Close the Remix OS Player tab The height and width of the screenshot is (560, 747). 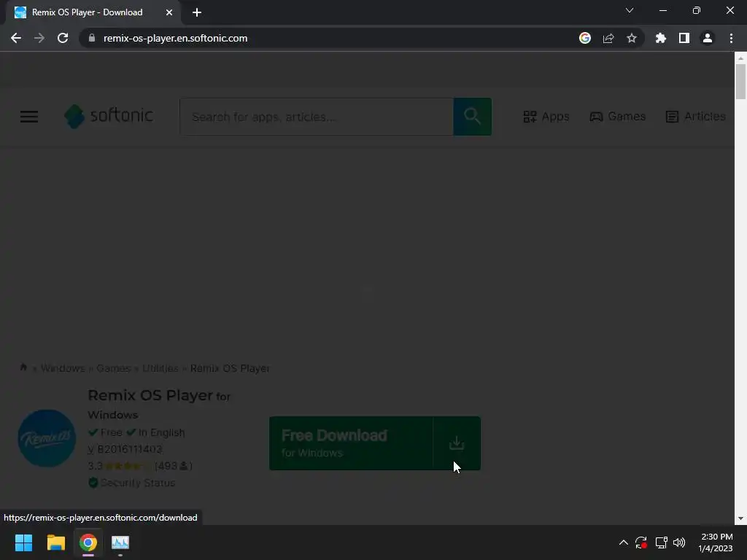[x=169, y=12]
